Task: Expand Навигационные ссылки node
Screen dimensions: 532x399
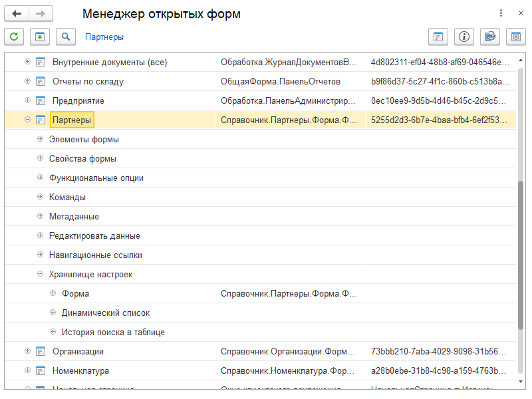Action: [40, 255]
